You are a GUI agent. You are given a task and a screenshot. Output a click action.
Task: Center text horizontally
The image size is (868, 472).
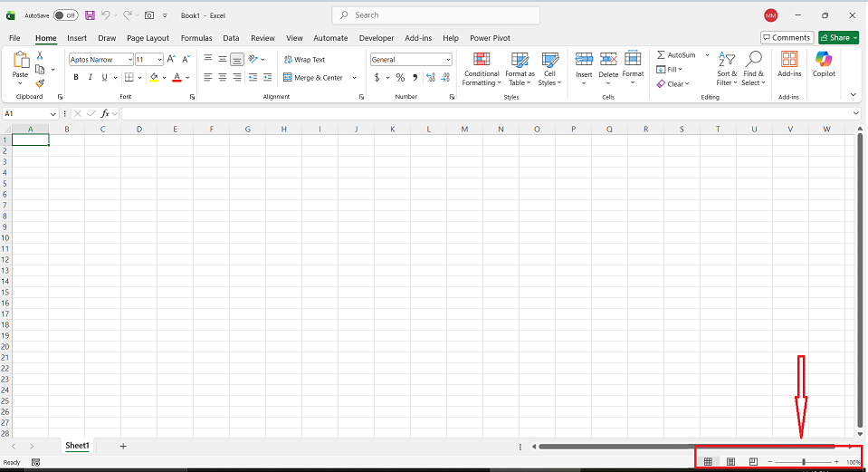click(x=223, y=78)
